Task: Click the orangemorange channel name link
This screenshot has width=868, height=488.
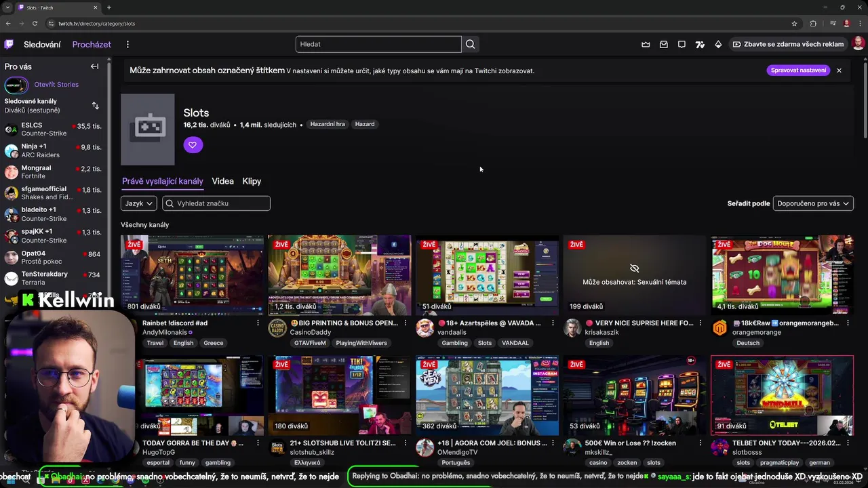Action: click(757, 333)
